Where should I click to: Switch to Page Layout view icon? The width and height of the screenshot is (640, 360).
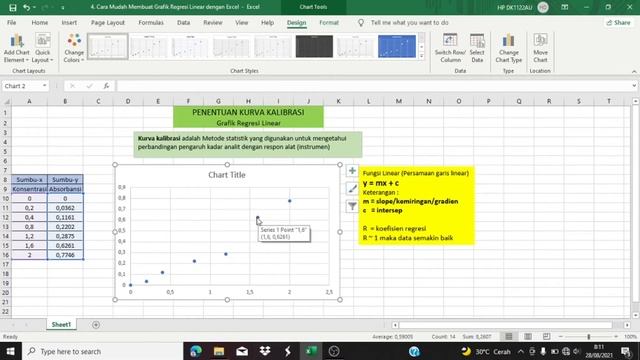click(528, 337)
